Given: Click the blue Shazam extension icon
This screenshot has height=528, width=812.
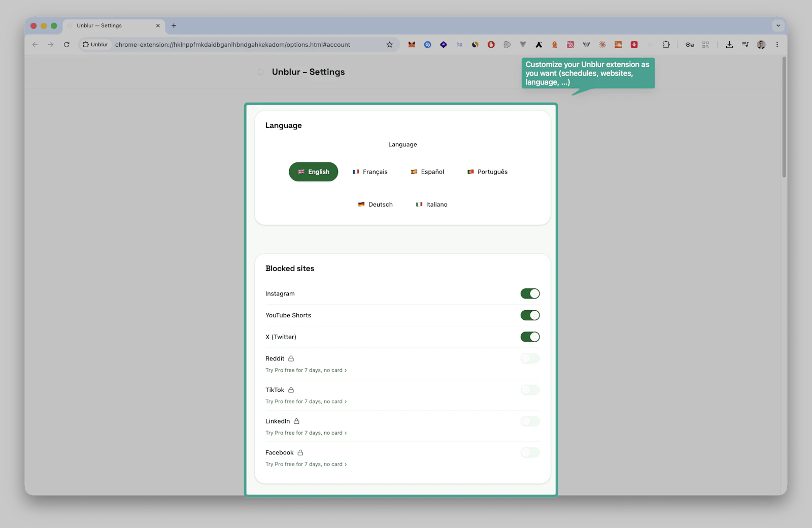Looking at the screenshot, I should point(427,45).
